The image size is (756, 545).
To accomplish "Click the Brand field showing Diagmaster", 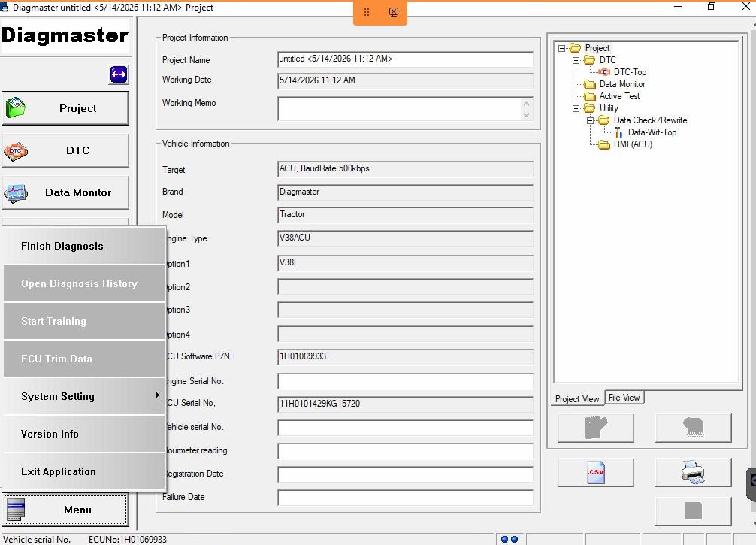I will 406,192.
